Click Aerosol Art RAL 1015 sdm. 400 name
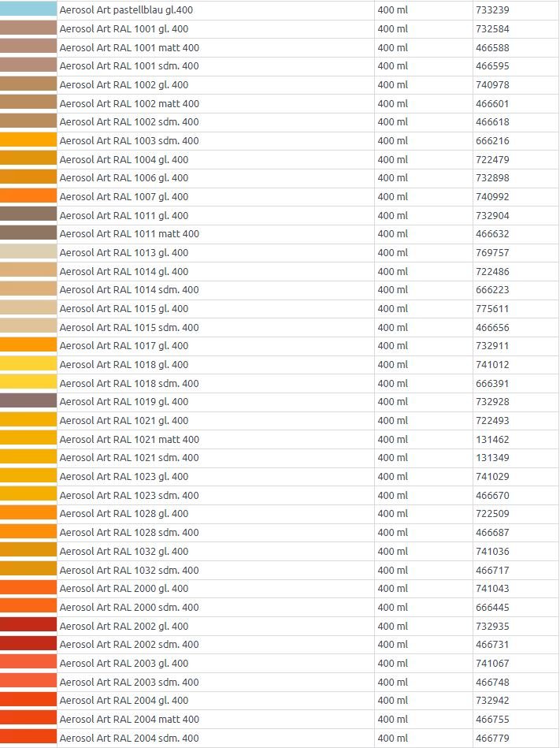Viewport: 560px width, 748px height. [x=129, y=327]
